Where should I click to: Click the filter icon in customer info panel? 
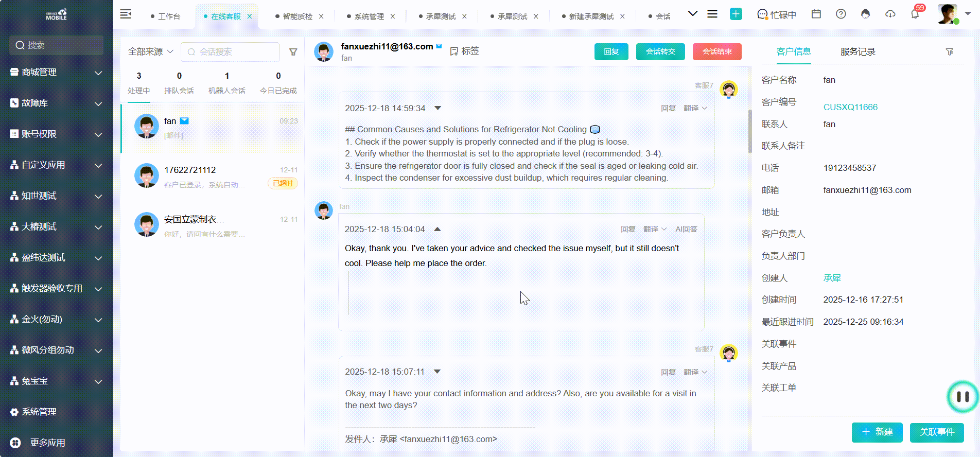pos(950,51)
